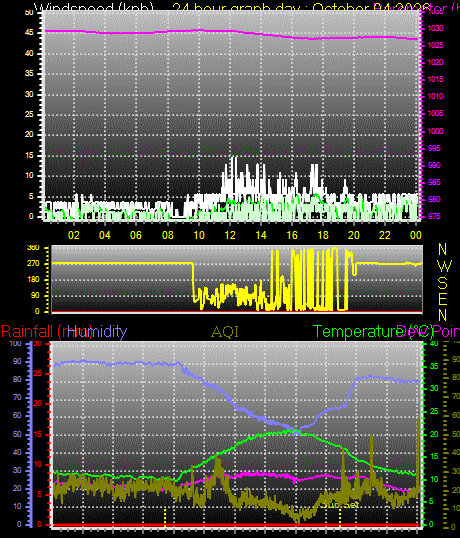Click the 08 hour label on time axis
Image resolution: width=460 pixels, height=538 pixels.
167,235
